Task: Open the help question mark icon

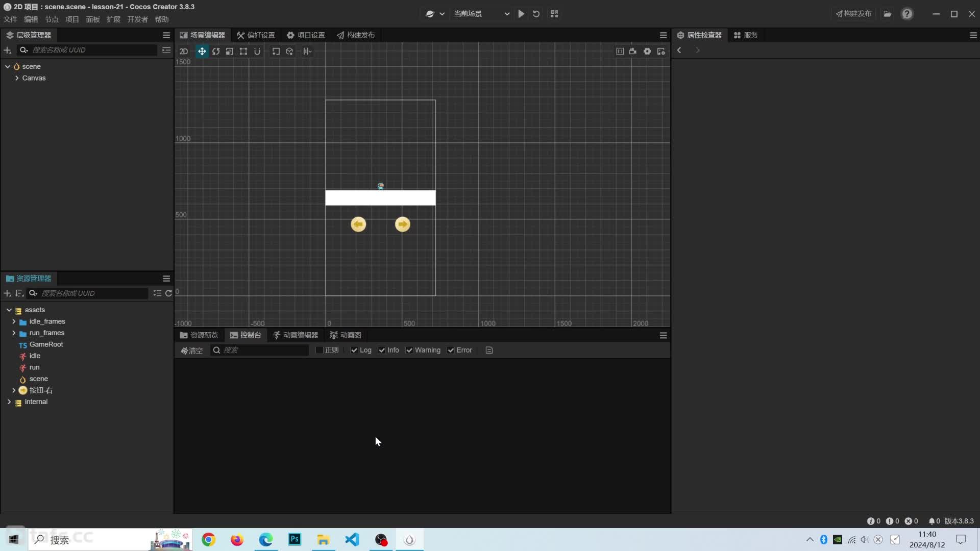Action: point(907,14)
